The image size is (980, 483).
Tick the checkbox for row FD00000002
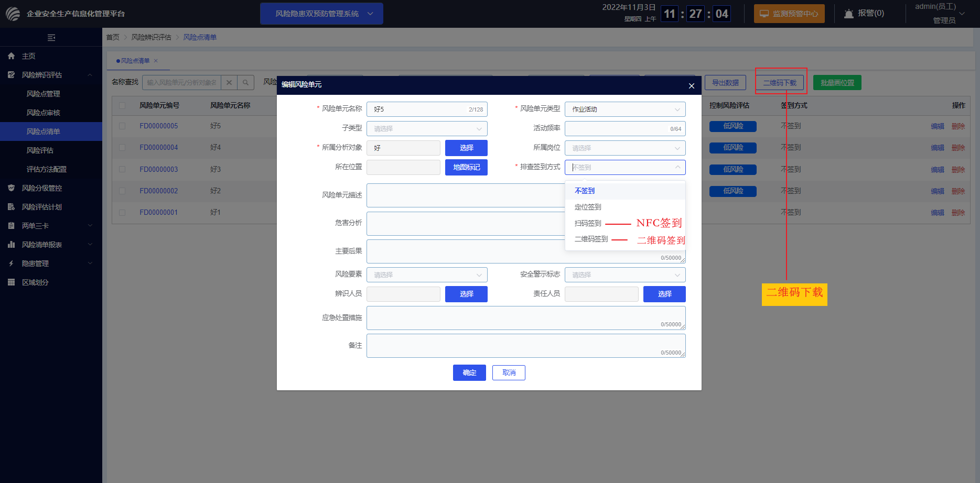(x=122, y=191)
